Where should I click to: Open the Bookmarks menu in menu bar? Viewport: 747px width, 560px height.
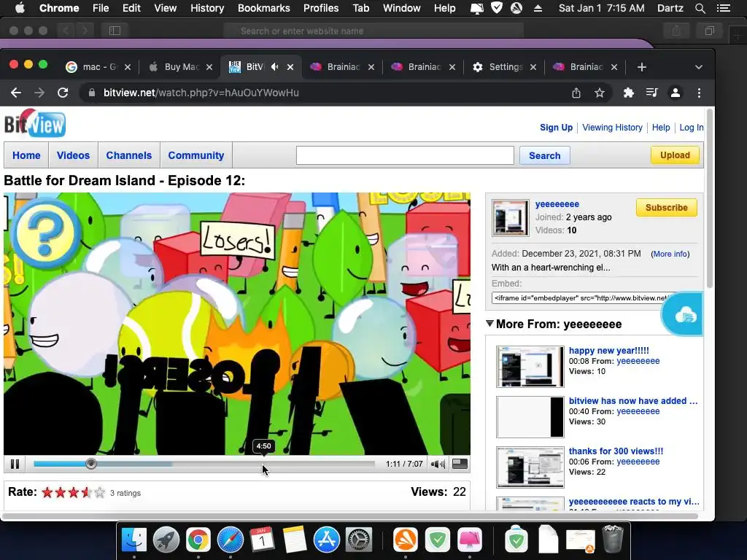(x=264, y=8)
